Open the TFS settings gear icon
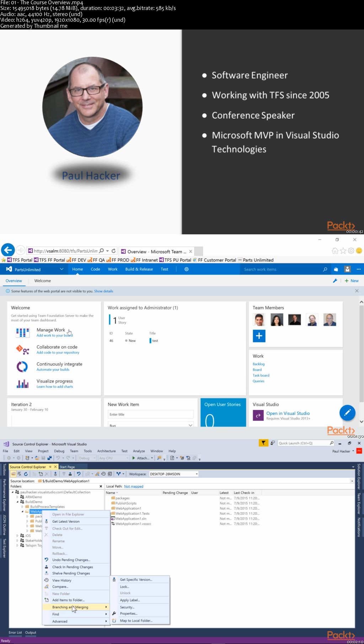Screen dimensions: 364x644 tap(186, 269)
